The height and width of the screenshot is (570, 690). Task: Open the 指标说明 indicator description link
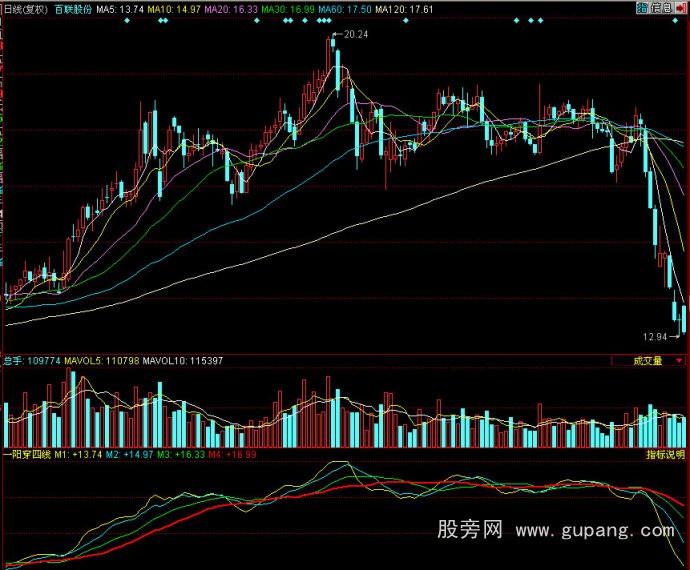pos(666,454)
